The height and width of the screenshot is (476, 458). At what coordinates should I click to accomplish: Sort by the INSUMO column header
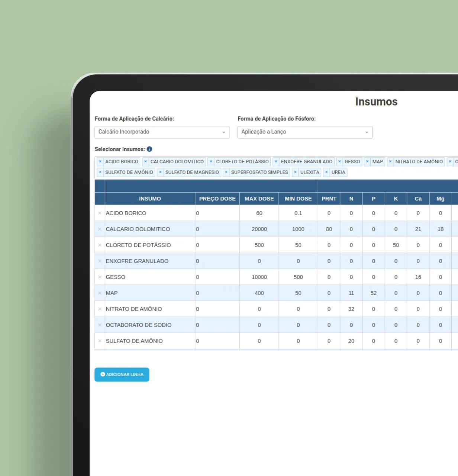pyautogui.click(x=150, y=199)
